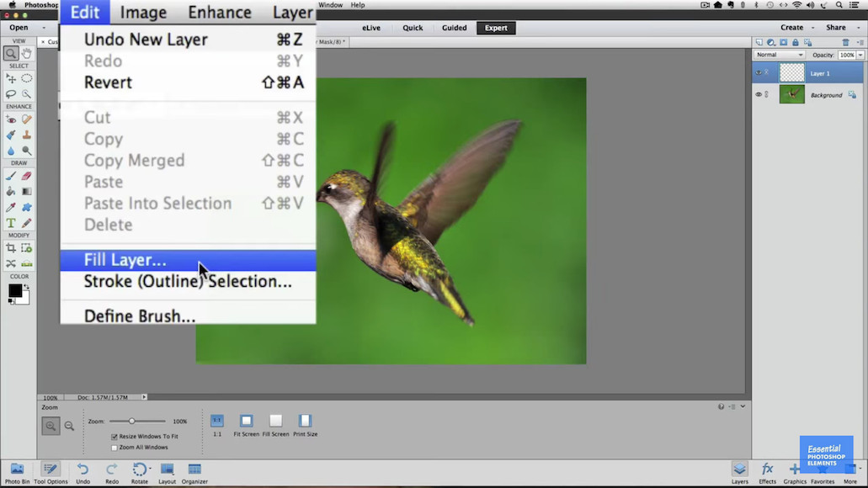Viewport: 868px width, 488px height.
Task: Switch to the Guided tab
Action: 454,28
